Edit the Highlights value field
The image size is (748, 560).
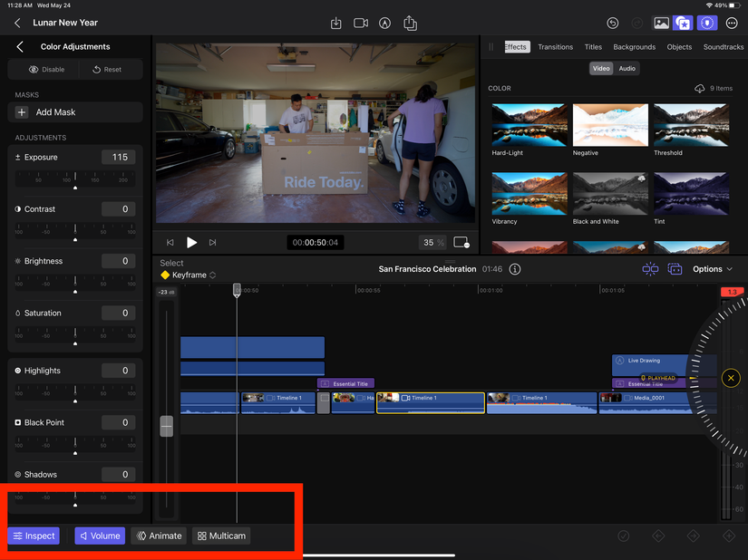pos(119,371)
